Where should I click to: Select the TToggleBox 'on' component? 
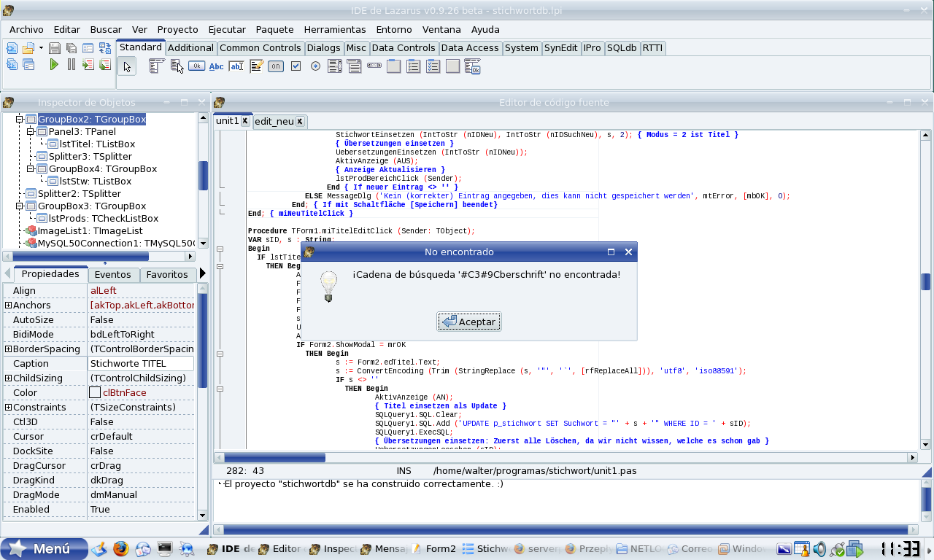click(275, 66)
